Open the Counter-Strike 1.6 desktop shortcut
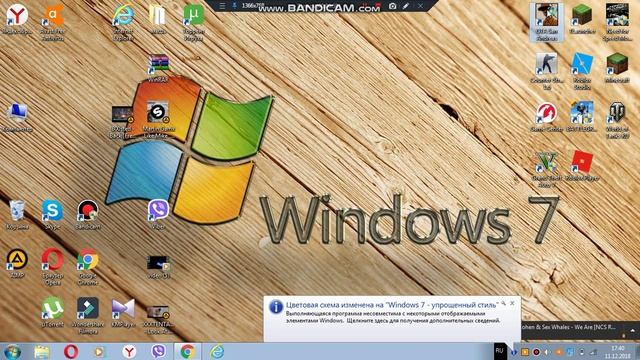 [x=547, y=70]
